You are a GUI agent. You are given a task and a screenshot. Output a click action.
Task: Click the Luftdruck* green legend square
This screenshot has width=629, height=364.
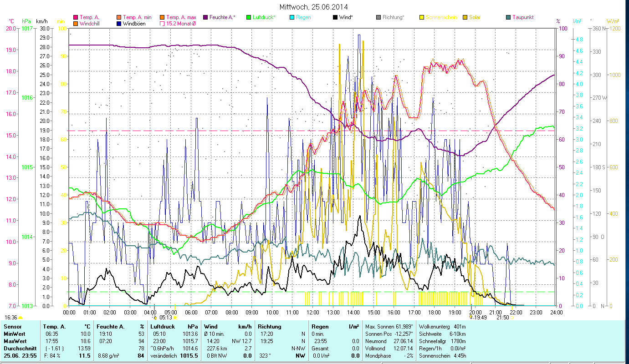tap(249, 17)
